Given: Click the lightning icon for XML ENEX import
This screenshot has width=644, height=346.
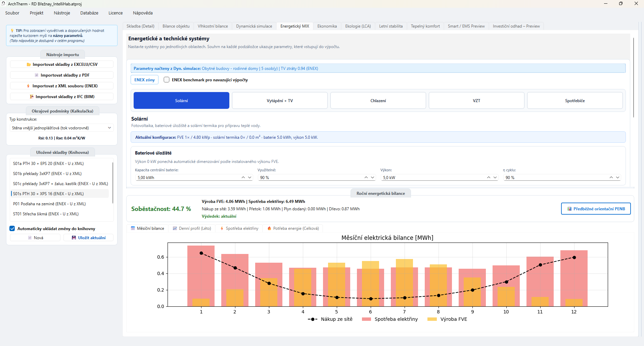Looking at the screenshot, I should (x=28, y=86).
